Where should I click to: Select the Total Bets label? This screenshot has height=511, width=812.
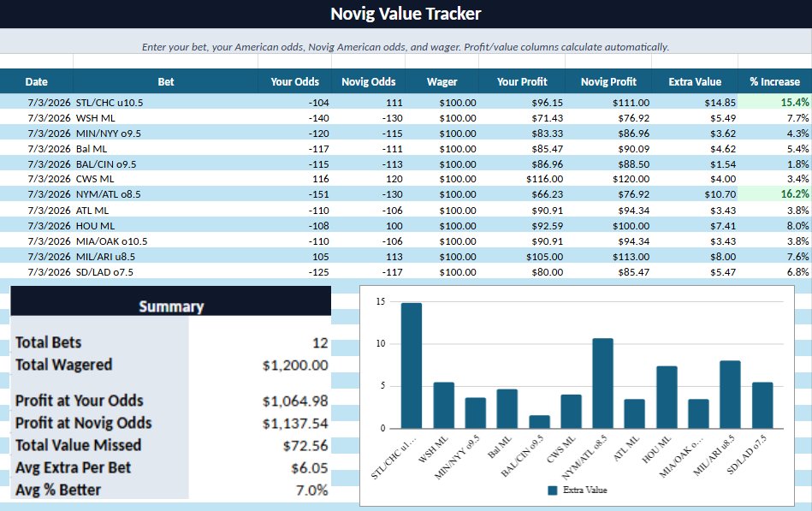coord(48,342)
